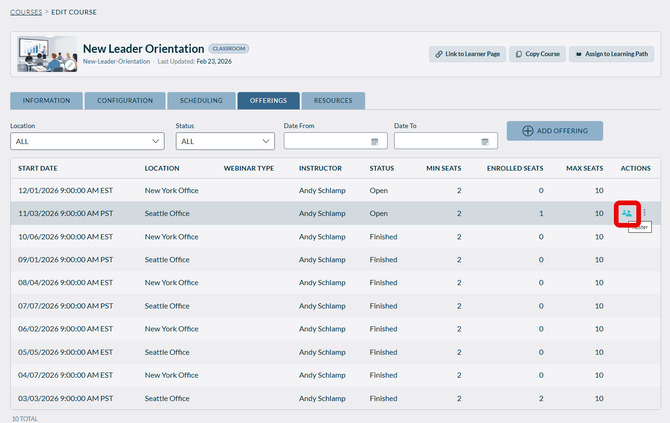Click the calendar icon in Date From
This screenshot has width=670, height=423.
click(375, 141)
